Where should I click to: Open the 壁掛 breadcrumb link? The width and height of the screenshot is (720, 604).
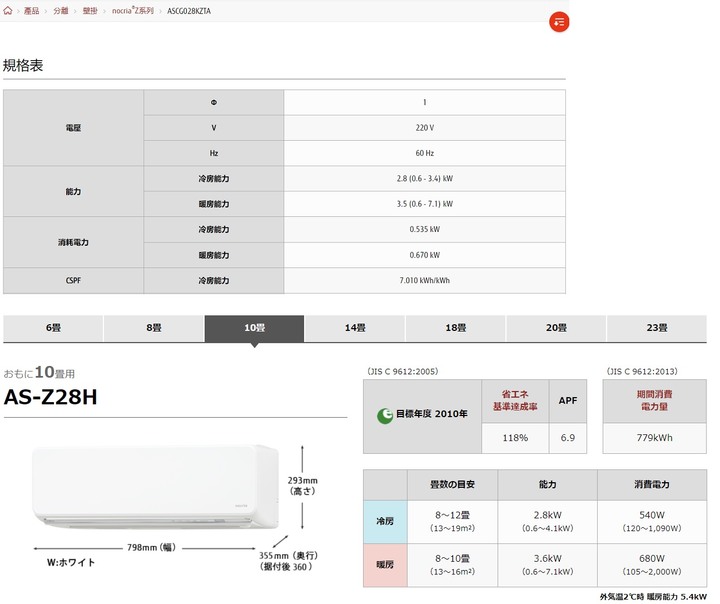(x=90, y=11)
